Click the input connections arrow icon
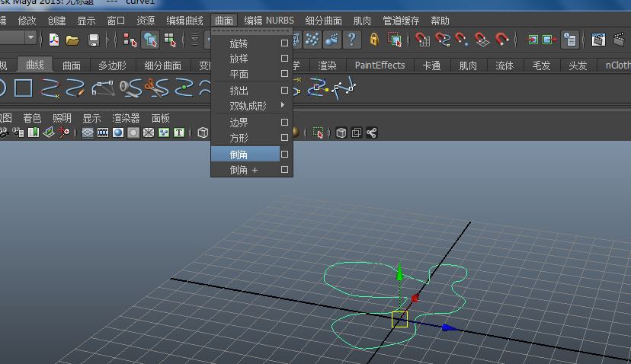This screenshot has height=364, width=631. click(x=532, y=40)
